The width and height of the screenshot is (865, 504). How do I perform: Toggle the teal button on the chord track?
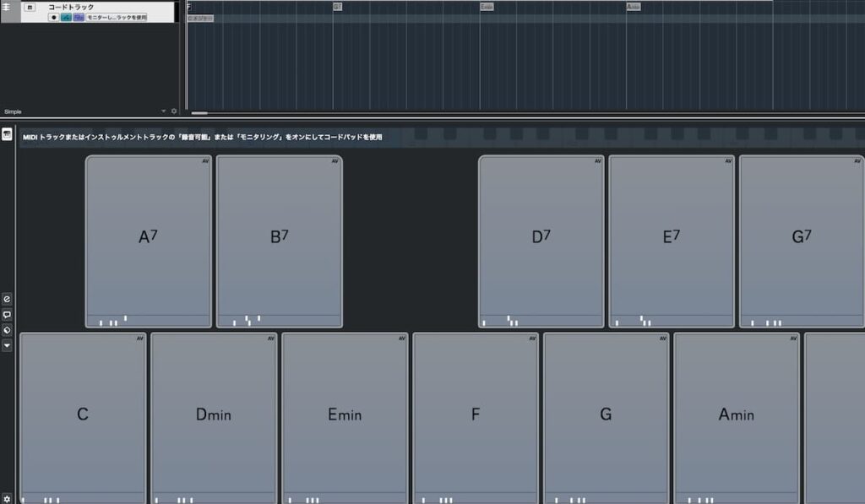coord(66,17)
